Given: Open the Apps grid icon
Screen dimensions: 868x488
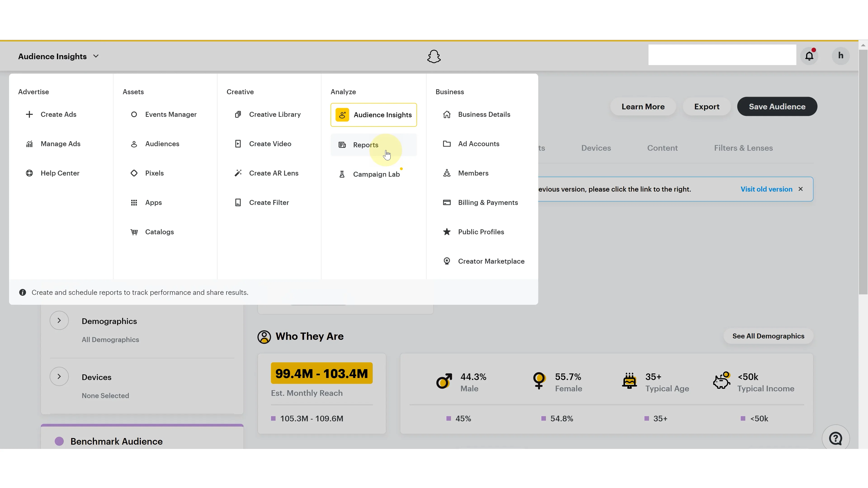Looking at the screenshot, I should click(134, 202).
